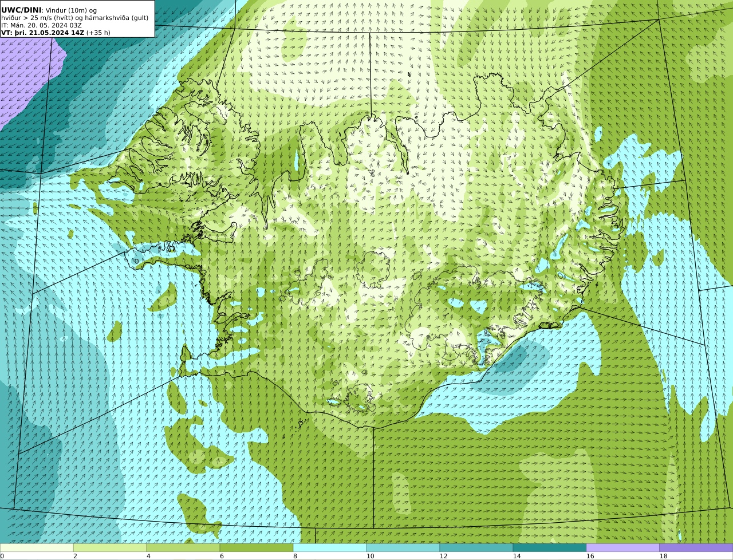This screenshot has height=560, width=733.
Task: Click the 'VT: þri. 21.05.2024 14Z' line
Action: [x=56, y=33]
